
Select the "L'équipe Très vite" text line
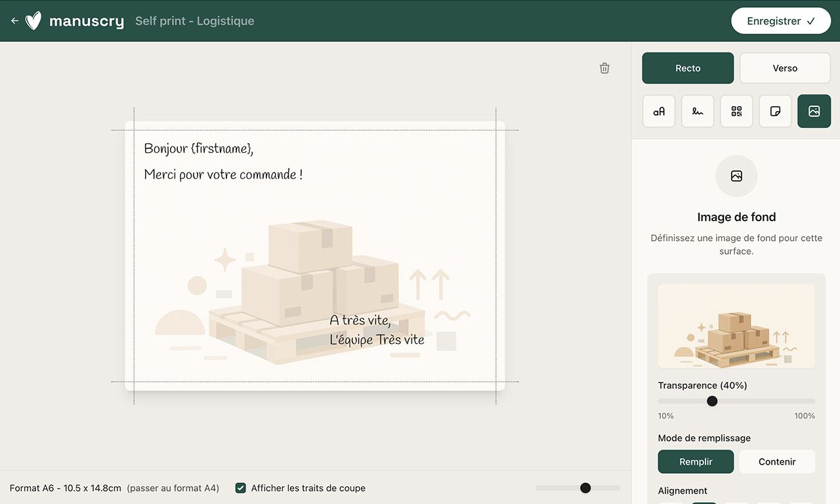tap(377, 339)
